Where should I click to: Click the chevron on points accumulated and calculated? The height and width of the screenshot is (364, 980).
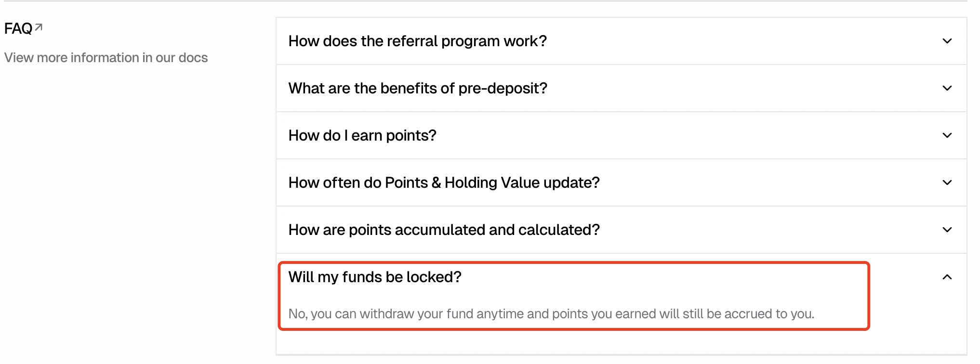[x=947, y=230]
